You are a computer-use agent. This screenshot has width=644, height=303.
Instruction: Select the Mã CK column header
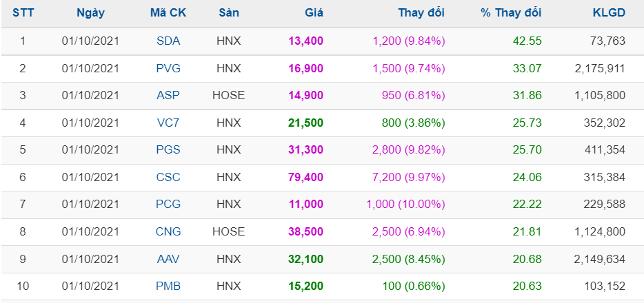pyautogui.click(x=168, y=13)
